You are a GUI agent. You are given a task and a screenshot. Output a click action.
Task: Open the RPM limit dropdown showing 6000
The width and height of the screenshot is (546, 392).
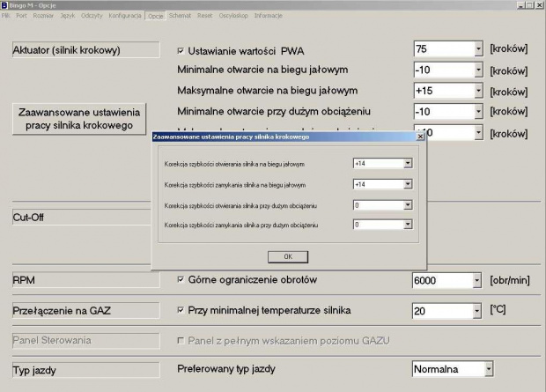click(x=478, y=281)
